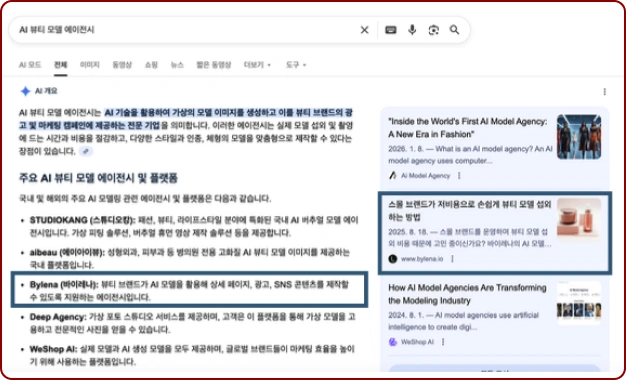
Task: Click the 2026. 1. 8. article snippet
Action: [470, 155]
